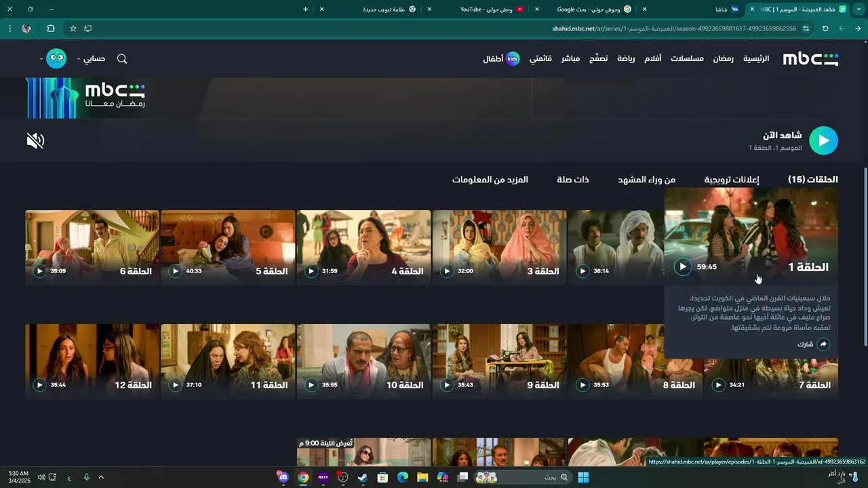This screenshot has width=868, height=488.
Task: Click the large cyan Watch Now play button
Action: (x=823, y=141)
